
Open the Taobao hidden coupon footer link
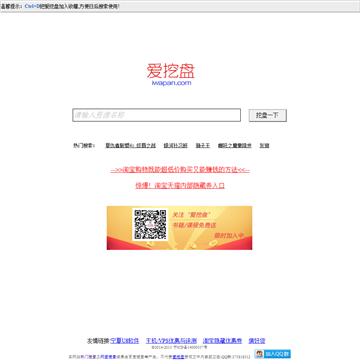(x=222, y=341)
